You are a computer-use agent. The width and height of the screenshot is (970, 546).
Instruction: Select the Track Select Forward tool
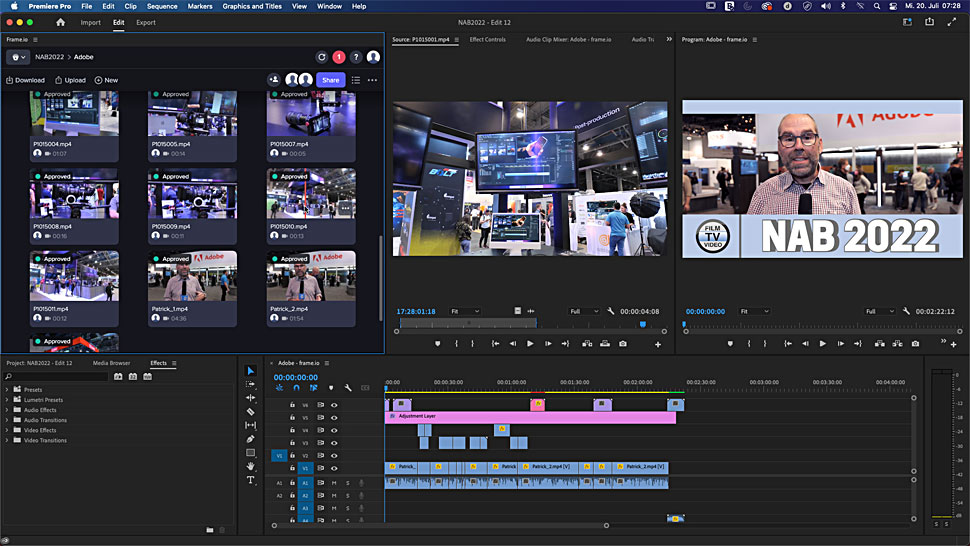251,384
